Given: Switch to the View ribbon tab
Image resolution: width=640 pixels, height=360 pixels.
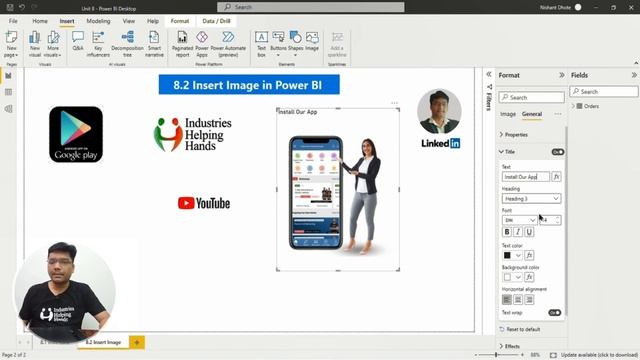Looking at the screenshot, I should click(129, 21).
